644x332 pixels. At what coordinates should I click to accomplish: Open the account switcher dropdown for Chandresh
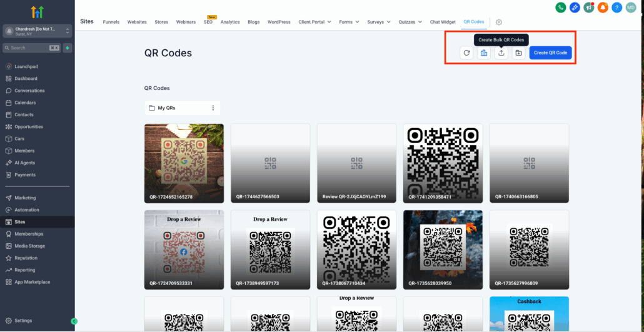click(x=37, y=31)
